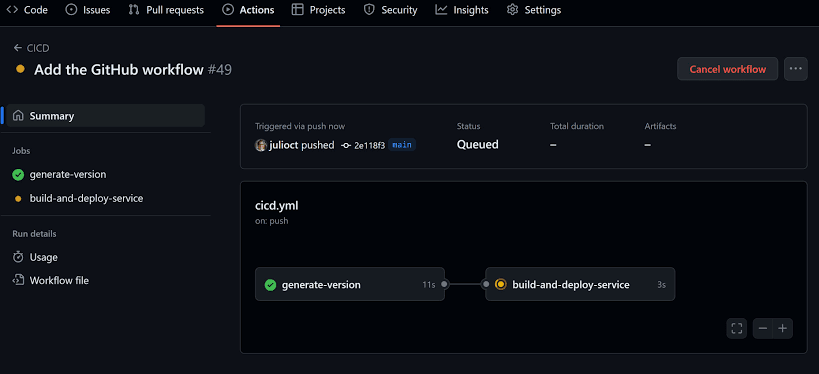Screen dimensions: 819x374
Task: Click the main branch label
Action: click(x=402, y=145)
